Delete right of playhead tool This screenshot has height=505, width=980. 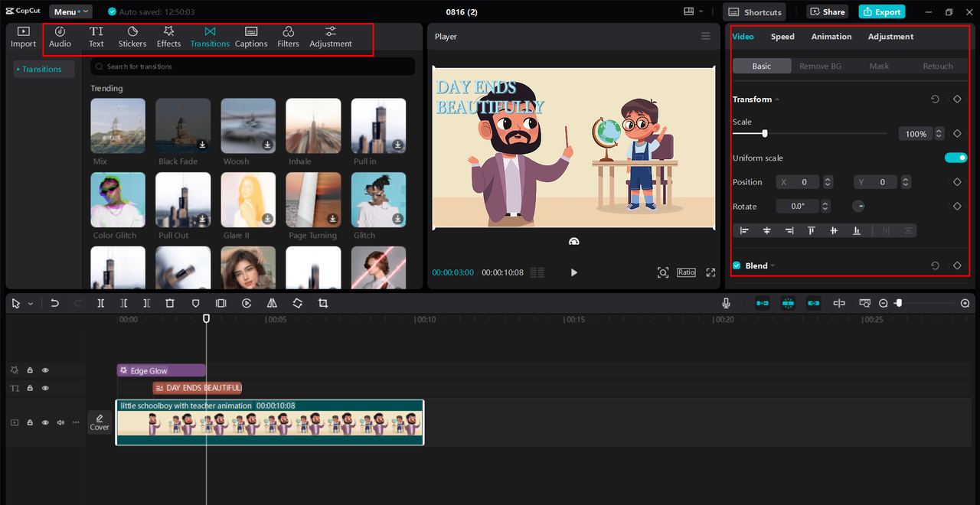click(x=146, y=303)
